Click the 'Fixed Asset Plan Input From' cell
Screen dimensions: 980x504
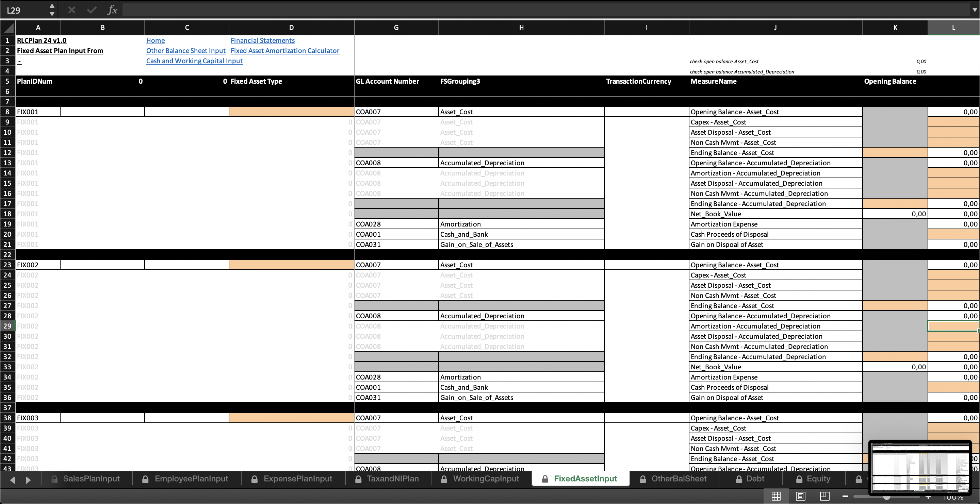60,51
